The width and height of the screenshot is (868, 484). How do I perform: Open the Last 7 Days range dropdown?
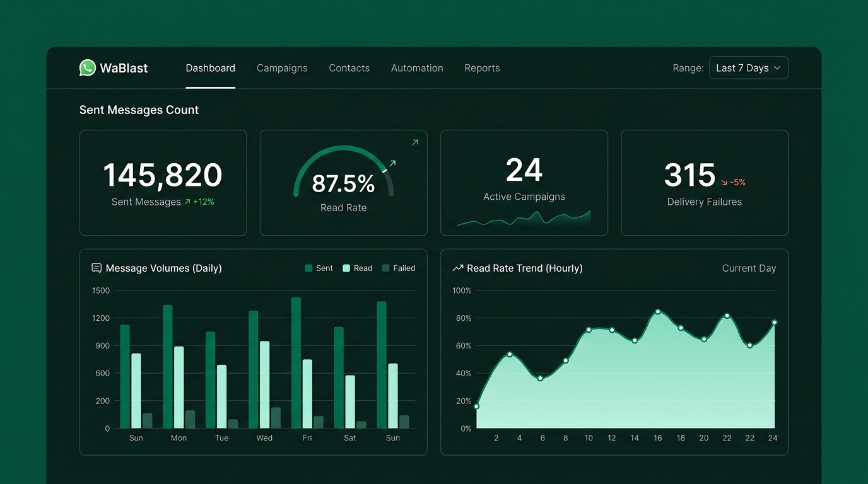pos(748,67)
